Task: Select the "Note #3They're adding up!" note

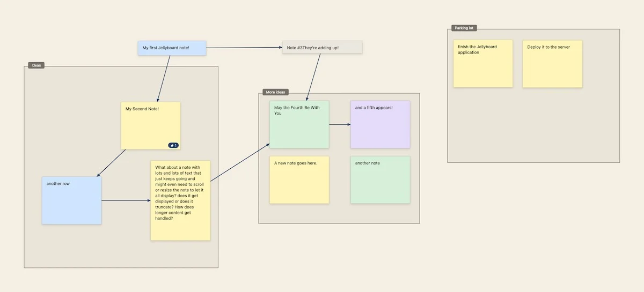Action: [322, 48]
